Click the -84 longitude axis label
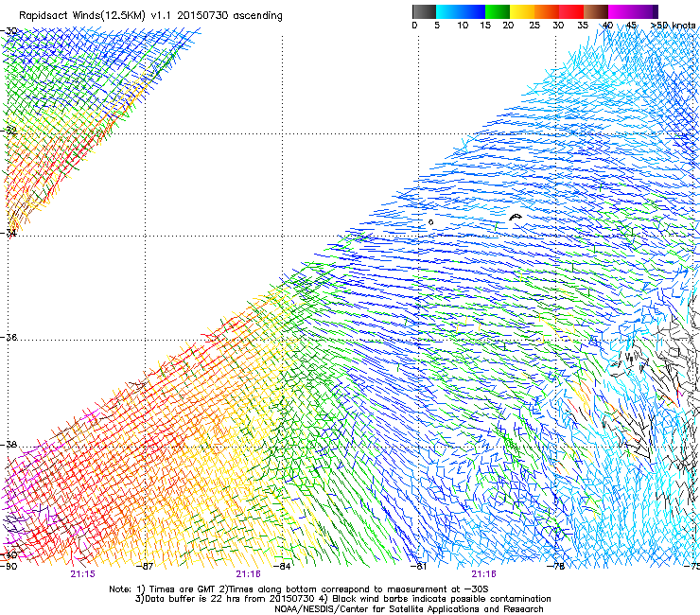Image resolution: width=700 pixels, height=615 pixels. click(x=282, y=567)
